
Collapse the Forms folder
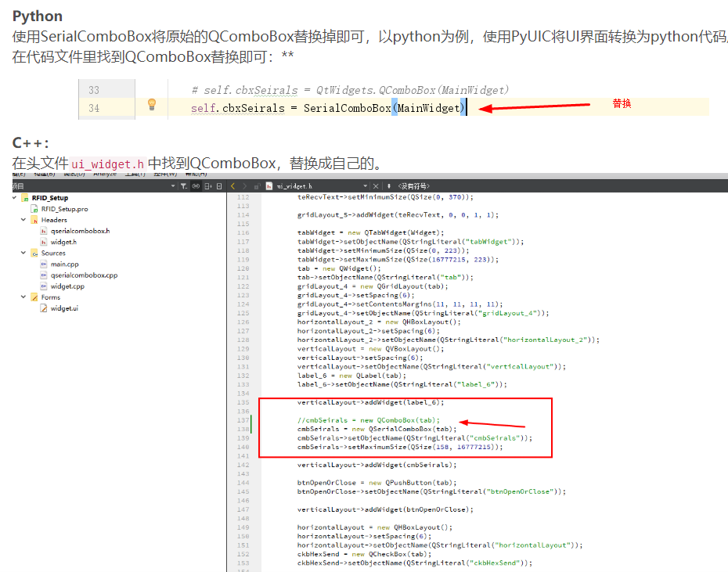(x=23, y=297)
